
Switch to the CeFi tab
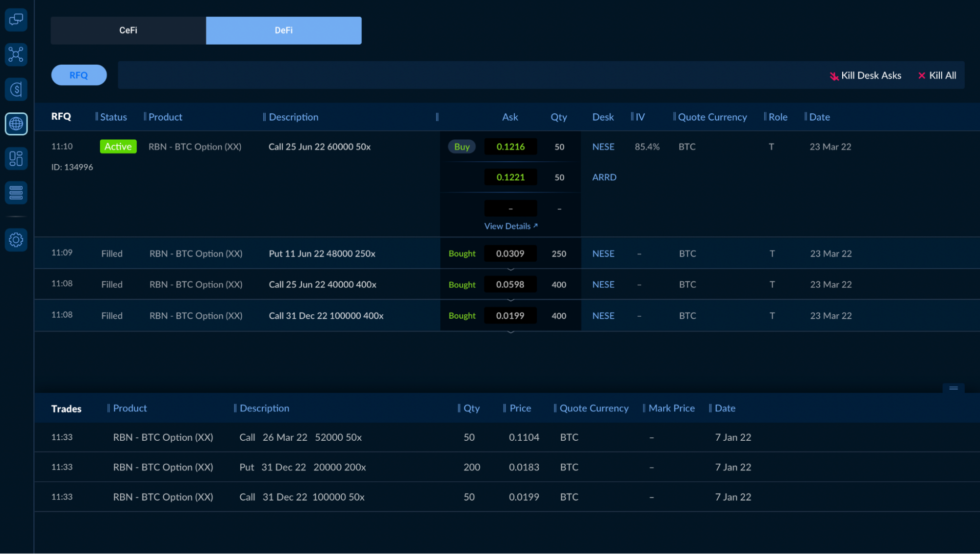(128, 30)
